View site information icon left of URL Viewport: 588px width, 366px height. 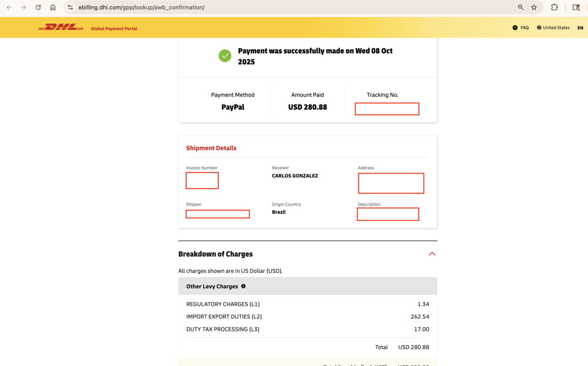tap(71, 7)
